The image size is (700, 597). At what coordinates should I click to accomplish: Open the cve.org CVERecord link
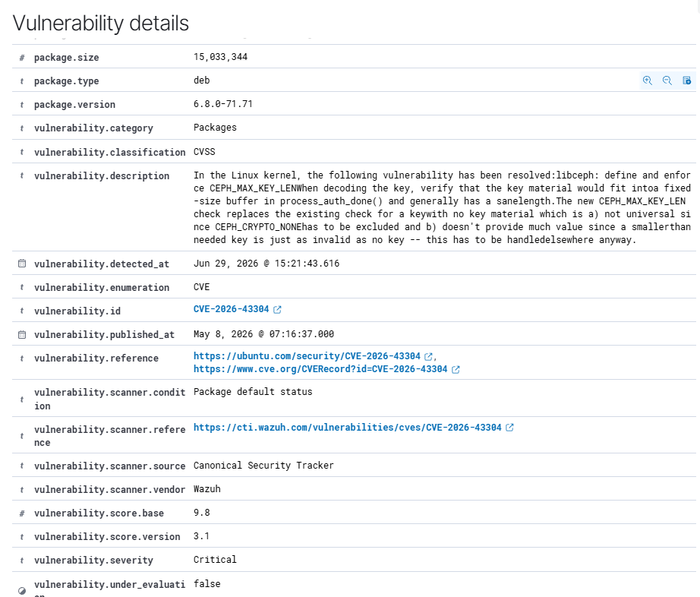point(320,369)
